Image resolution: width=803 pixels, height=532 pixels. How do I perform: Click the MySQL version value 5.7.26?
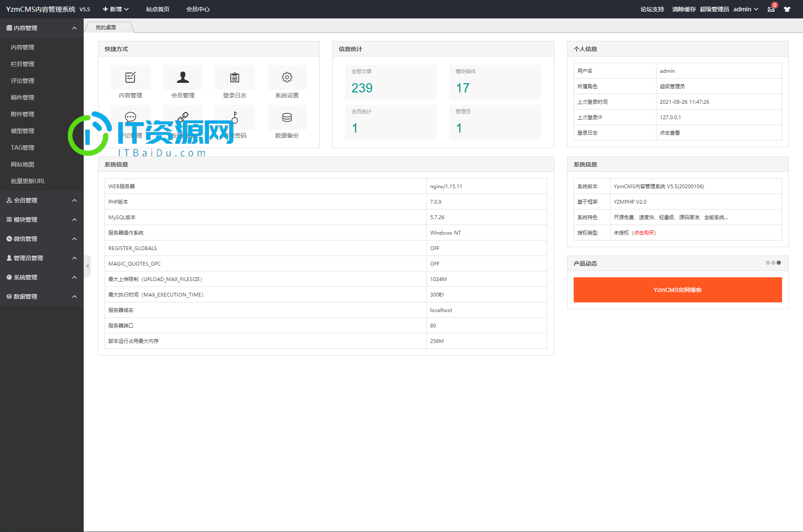(x=437, y=217)
